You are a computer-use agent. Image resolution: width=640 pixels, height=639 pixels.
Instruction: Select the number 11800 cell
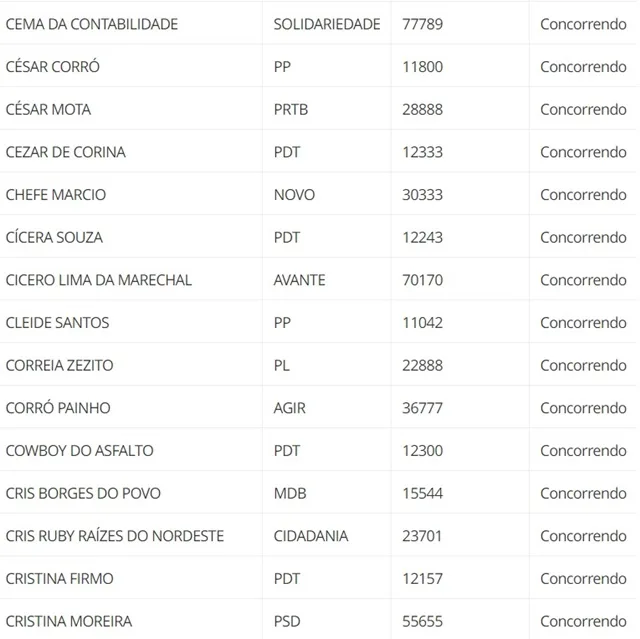pyautogui.click(x=422, y=67)
